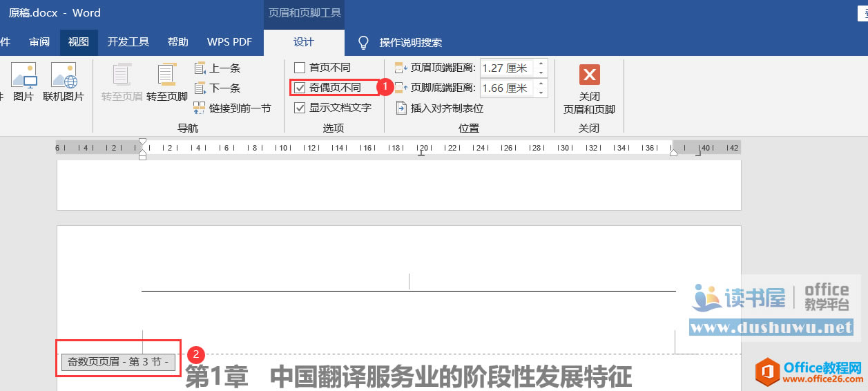
Task: Click the lightbulb tell-me icon
Action: click(363, 43)
